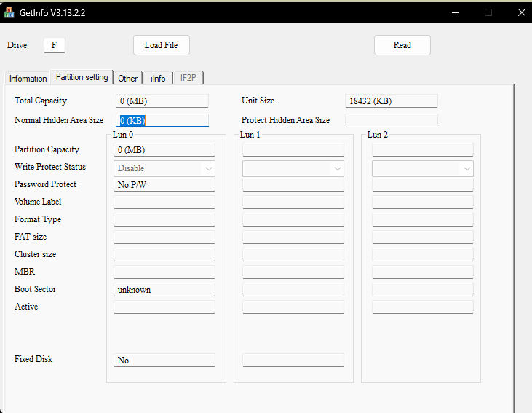Click Lun 0 FAT size field
532x413 pixels.
[x=164, y=237]
